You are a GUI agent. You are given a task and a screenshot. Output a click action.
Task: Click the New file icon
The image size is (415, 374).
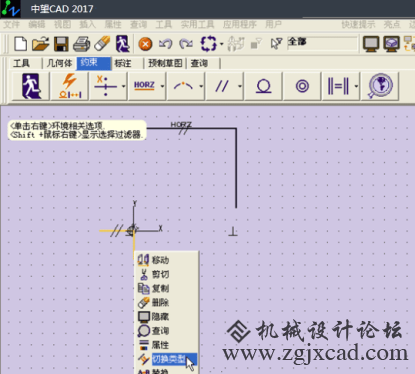20,44
